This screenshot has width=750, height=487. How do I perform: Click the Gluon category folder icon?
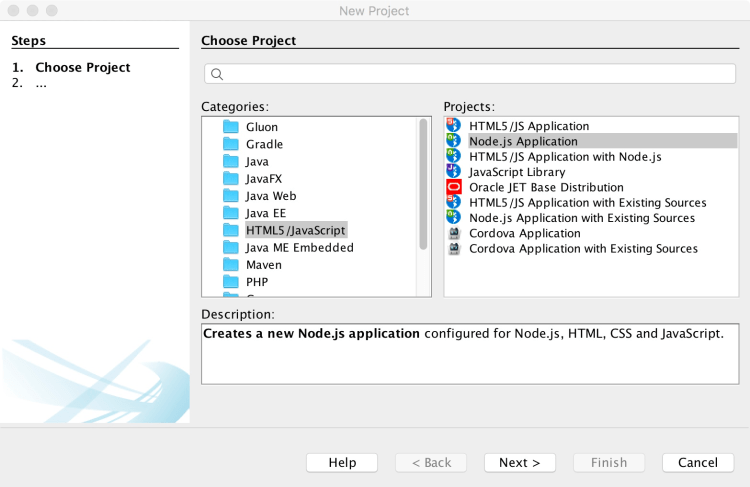pyautogui.click(x=231, y=127)
